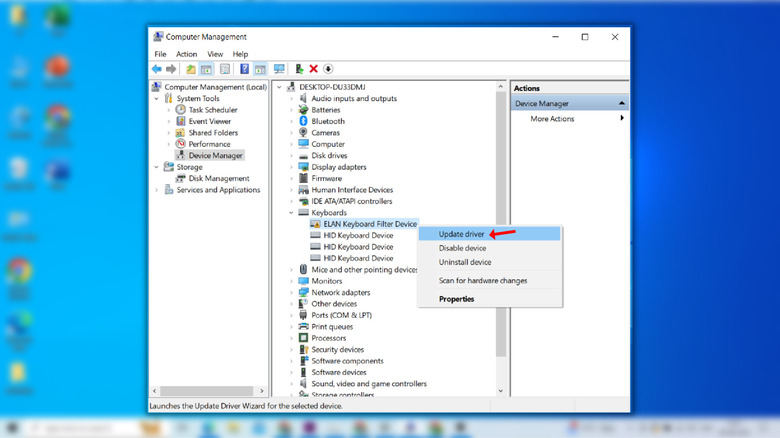Collapse the Keyboards category
This screenshot has height=438, width=780.
[x=292, y=213]
